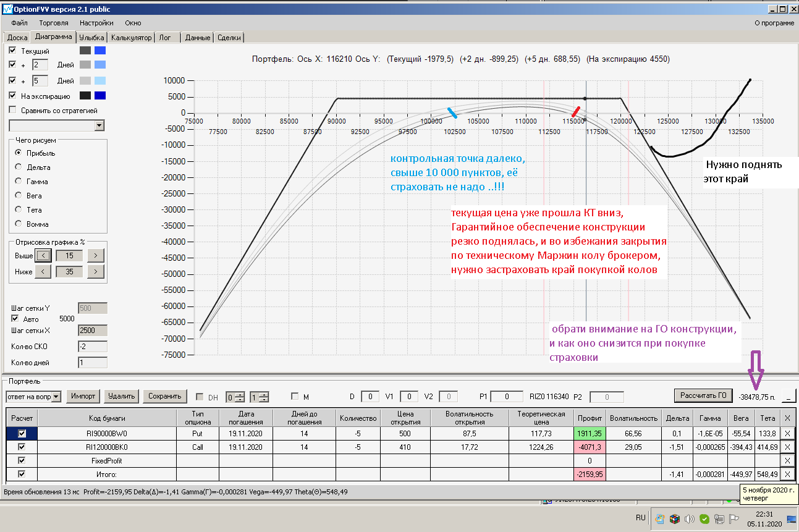Open the О программе menu item
Screen dimensions: 799x532
click(x=774, y=23)
